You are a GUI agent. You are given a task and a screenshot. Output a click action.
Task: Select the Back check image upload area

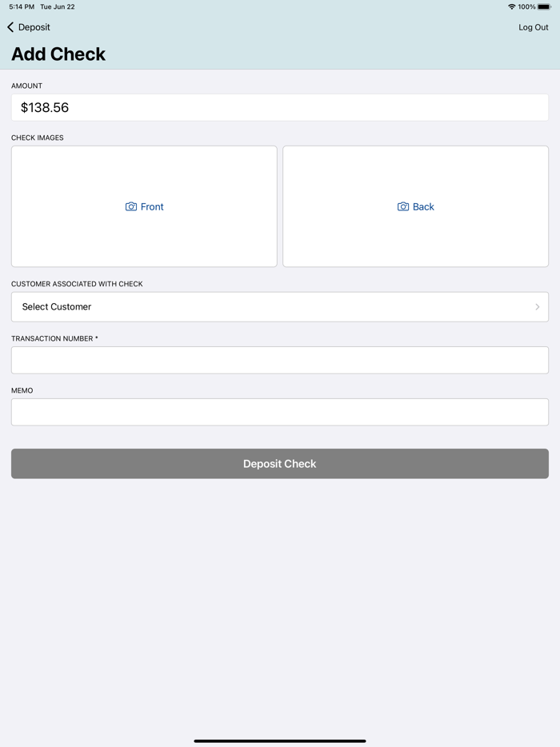coord(415,206)
